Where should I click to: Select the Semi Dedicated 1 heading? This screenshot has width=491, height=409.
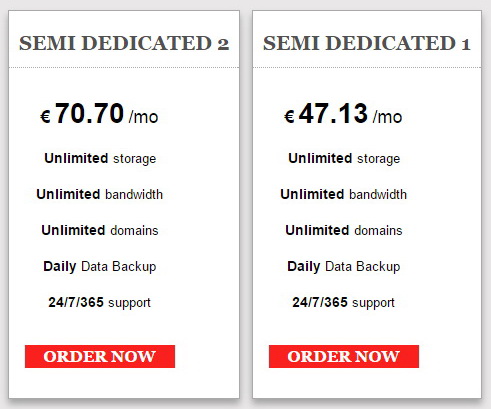coord(367,43)
